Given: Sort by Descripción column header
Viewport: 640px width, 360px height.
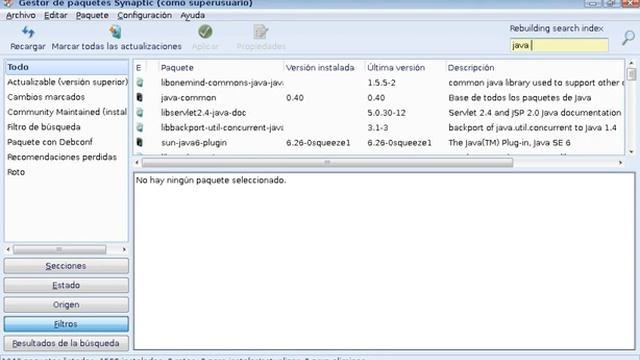Looking at the screenshot, I should coord(535,68).
